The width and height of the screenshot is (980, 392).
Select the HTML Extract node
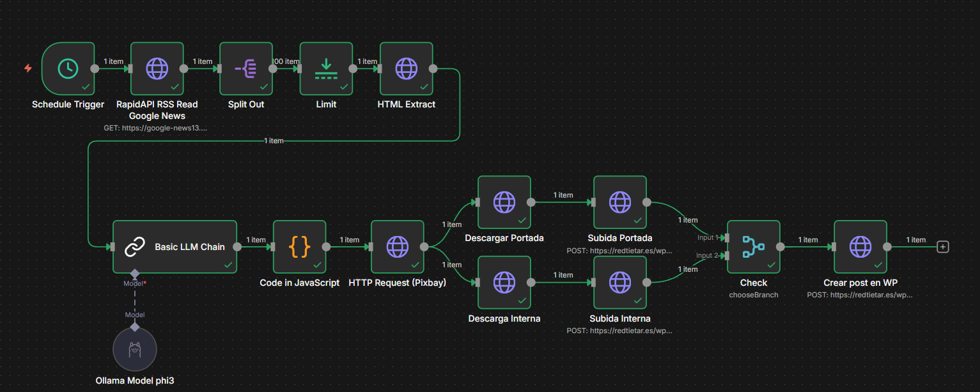pos(406,68)
